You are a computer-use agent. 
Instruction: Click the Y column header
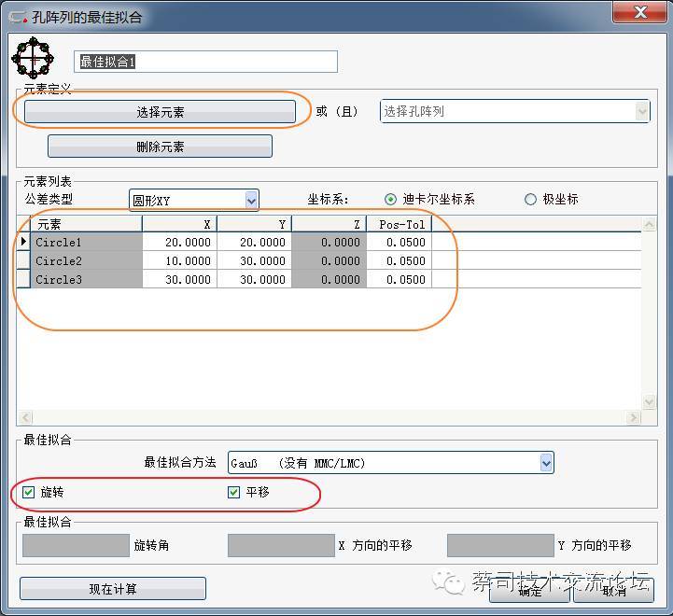click(254, 224)
